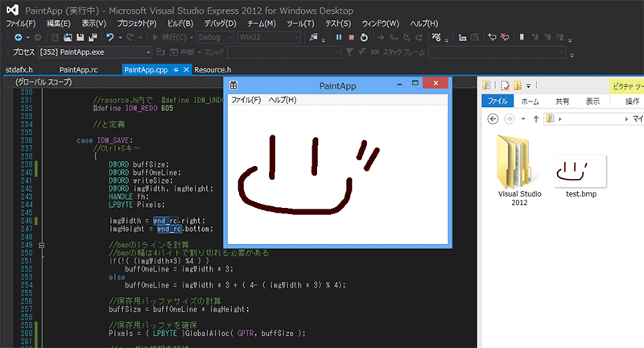
Task: Click the Explorer quick access Properties icon
Action: [505, 85]
